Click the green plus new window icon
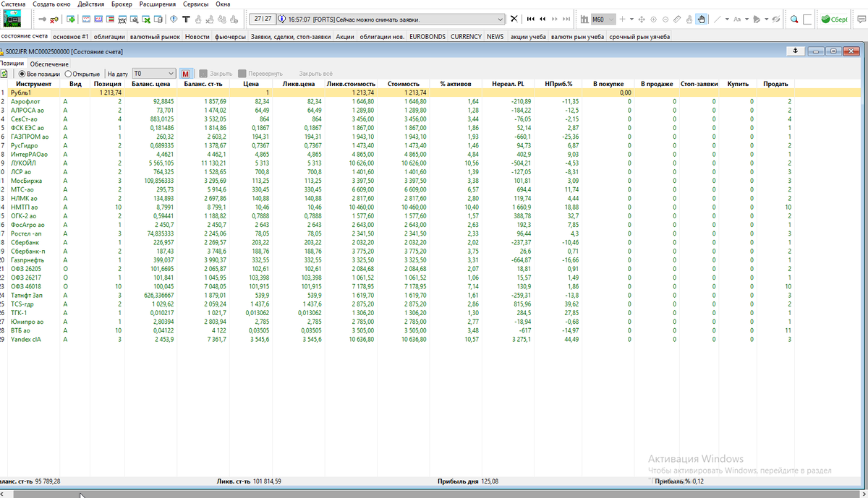The height and width of the screenshot is (498, 868). click(x=71, y=19)
